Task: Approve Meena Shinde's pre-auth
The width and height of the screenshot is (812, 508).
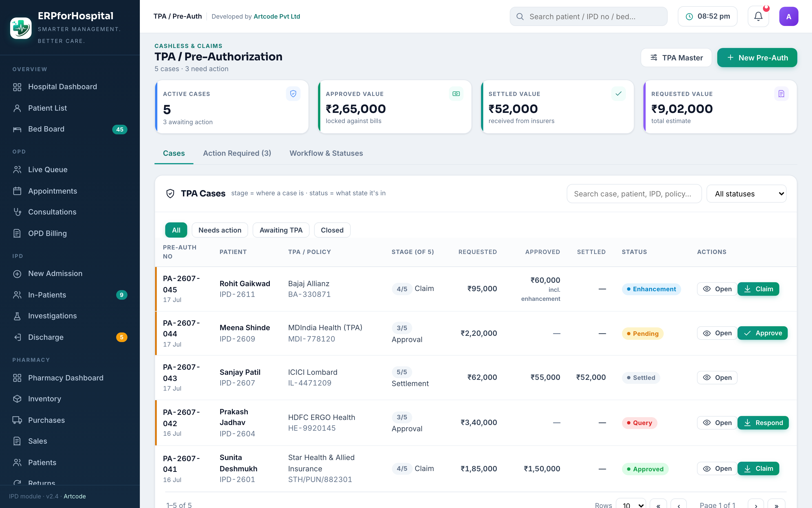Action: (762, 333)
